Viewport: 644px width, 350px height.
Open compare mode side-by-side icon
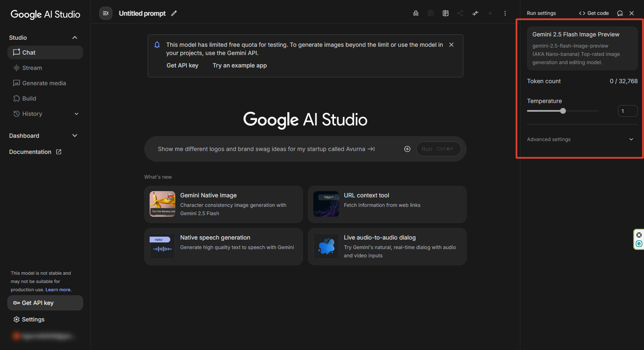446,13
